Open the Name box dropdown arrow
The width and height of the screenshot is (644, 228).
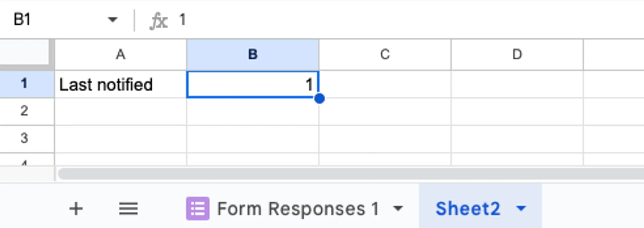(113, 19)
